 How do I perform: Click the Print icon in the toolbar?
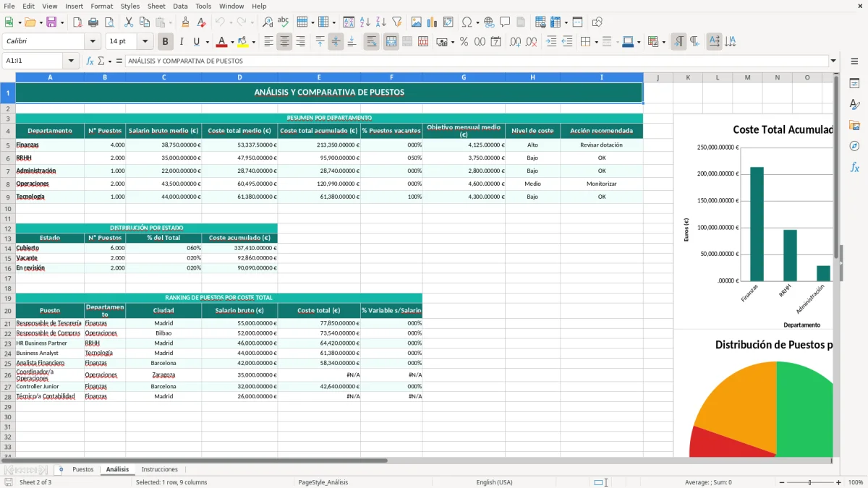click(x=93, y=22)
